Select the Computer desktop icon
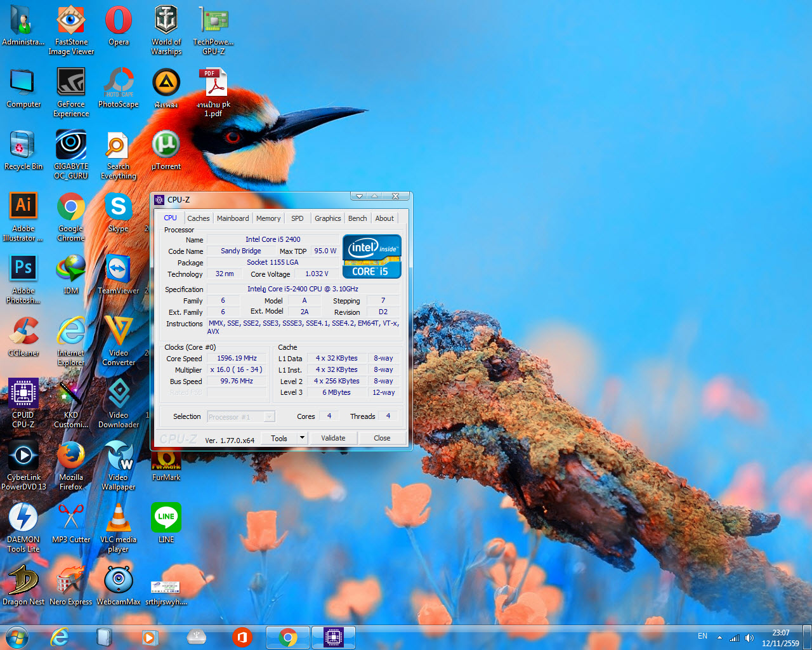Viewport: 812px width, 650px height. 23,88
